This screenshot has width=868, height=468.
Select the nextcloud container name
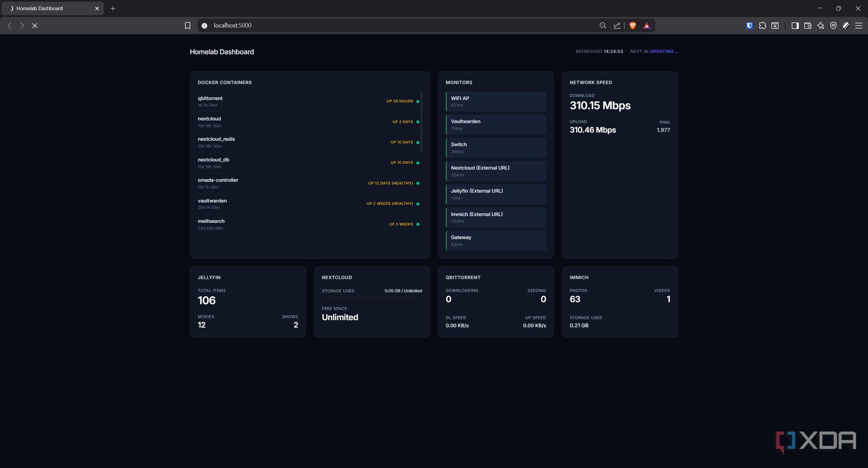click(209, 119)
